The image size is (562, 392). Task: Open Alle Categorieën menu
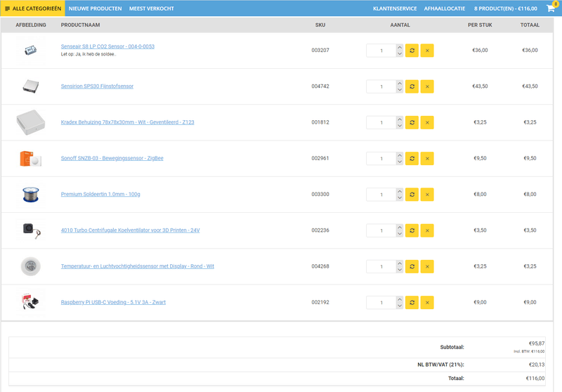32,8
